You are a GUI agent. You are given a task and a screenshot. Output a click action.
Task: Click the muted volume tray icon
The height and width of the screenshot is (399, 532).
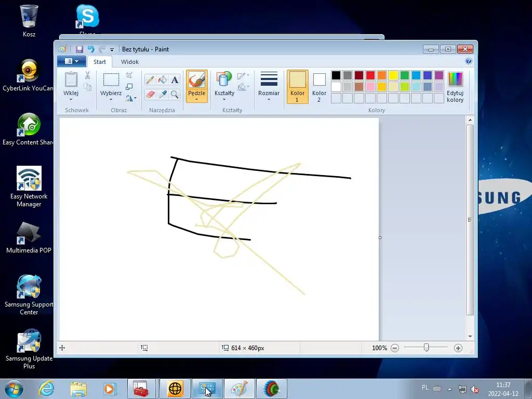[475, 389]
